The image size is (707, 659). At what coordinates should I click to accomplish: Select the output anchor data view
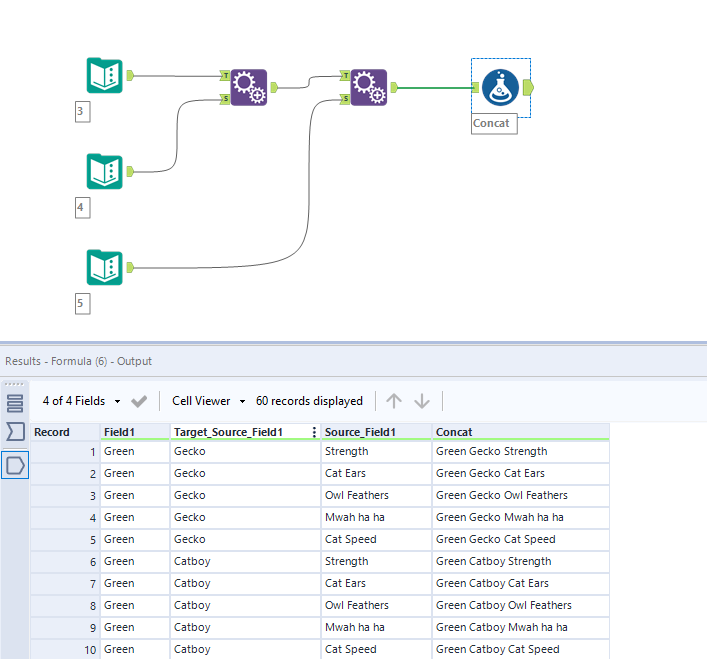(x=15, y=464)
